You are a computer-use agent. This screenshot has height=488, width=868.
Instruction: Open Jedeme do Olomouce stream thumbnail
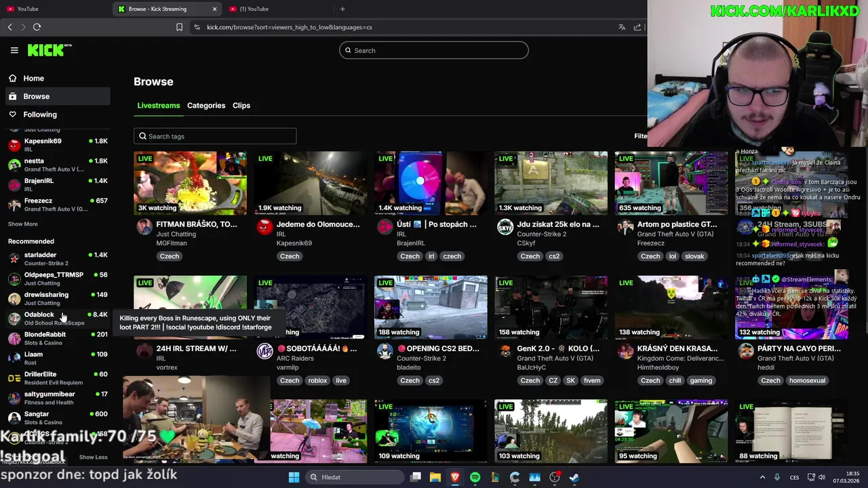point(311,183)
